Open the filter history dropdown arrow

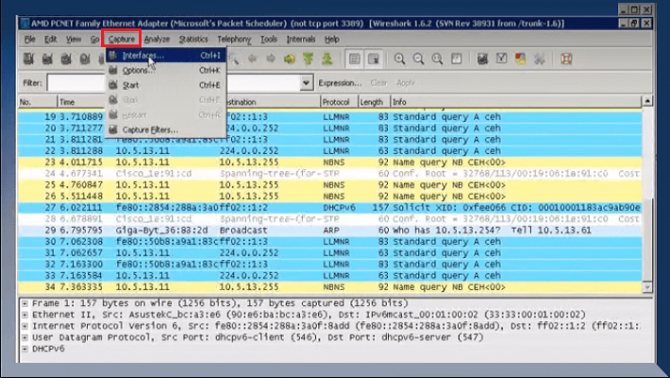click(306, 83)
